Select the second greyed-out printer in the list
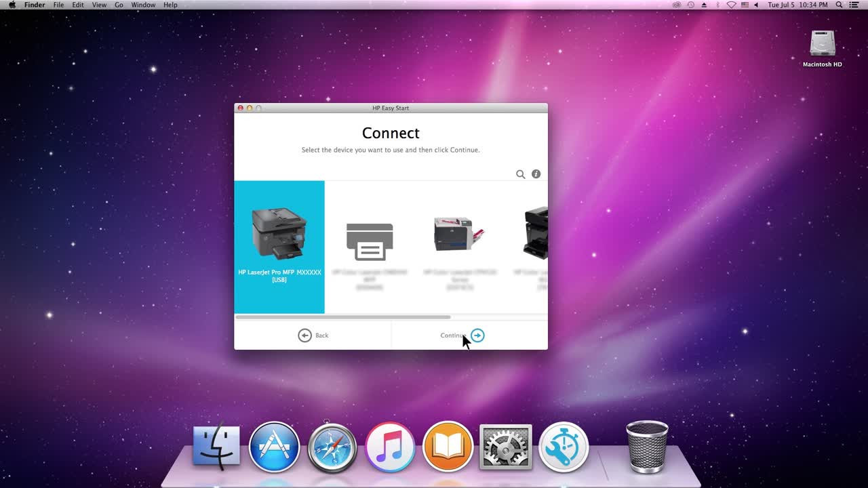The height and width of the screenshot is (488, 868). (x=370, y=247)
